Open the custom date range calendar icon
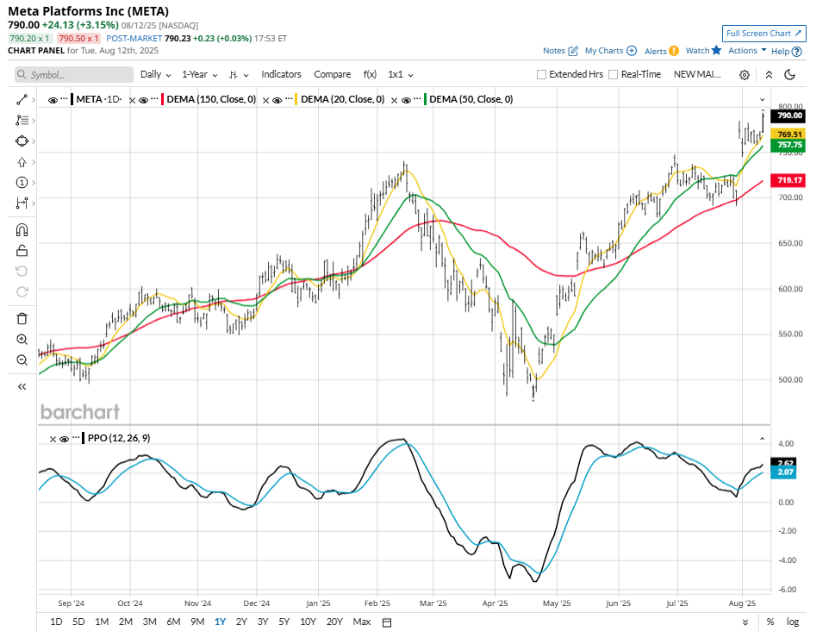Image resolution: width=829 pixels, height=644 pixels. (x=387, y=622)
